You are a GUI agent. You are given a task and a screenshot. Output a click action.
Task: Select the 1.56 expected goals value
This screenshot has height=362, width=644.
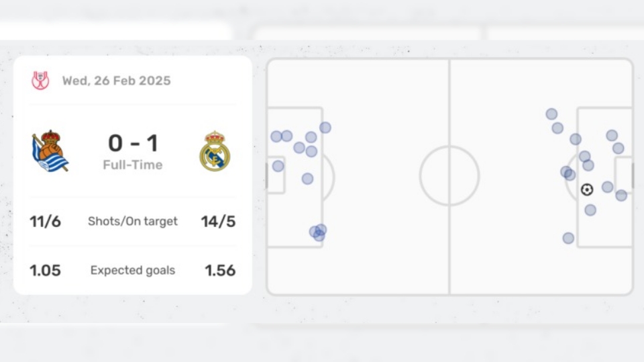220,271
